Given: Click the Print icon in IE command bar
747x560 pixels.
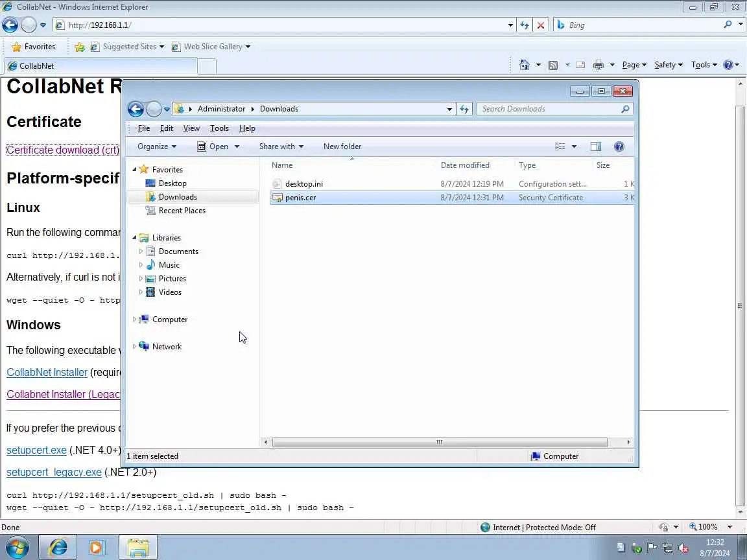Looking at the screenshot, I should click(599, 65).
